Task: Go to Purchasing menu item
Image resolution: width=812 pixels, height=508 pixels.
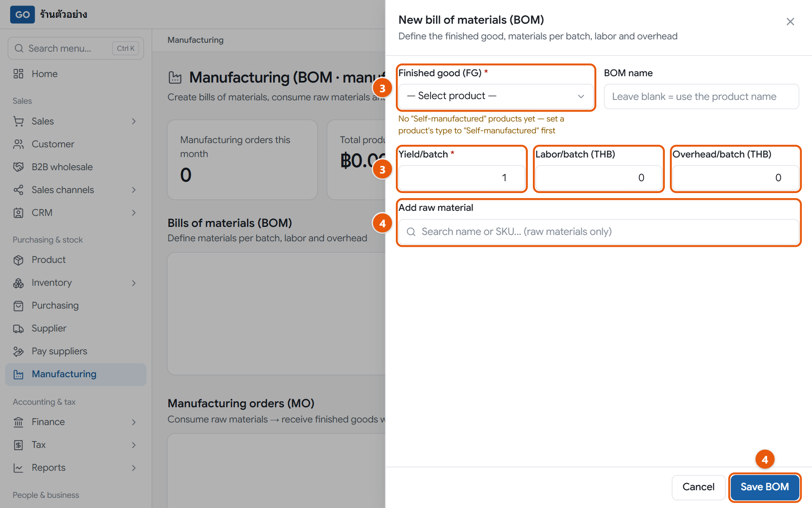Action: pos(76,306)
